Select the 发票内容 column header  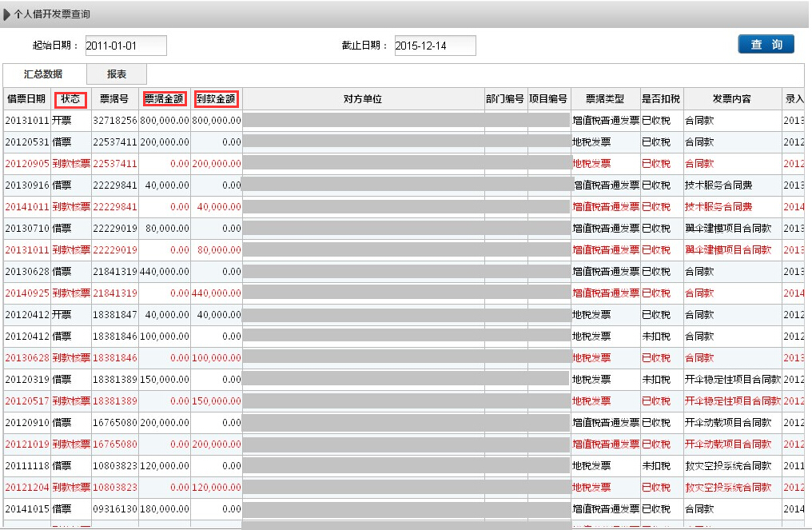(x=732, y=99)
